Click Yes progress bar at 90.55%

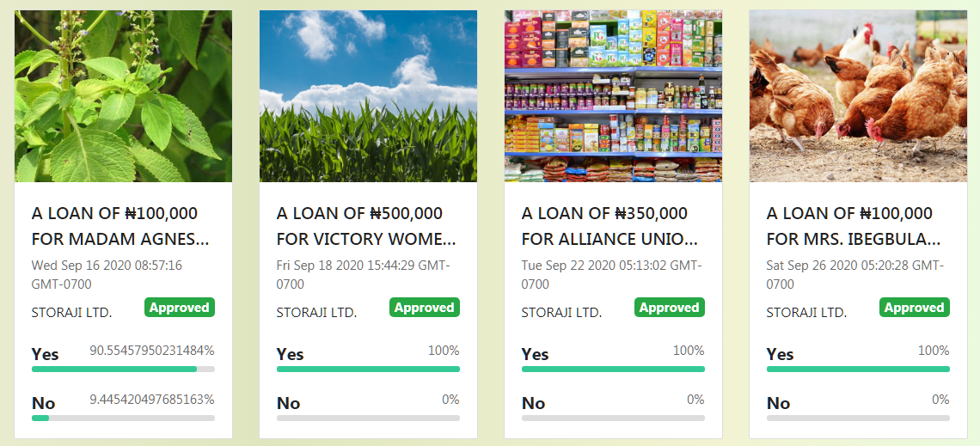(x=123, y=370)
